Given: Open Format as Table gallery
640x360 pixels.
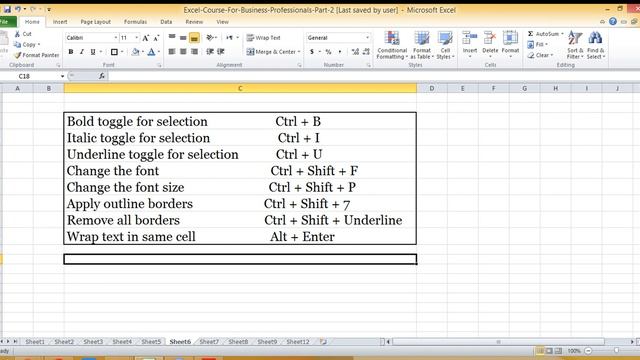Looking at the screenshot, I should 422,45.
